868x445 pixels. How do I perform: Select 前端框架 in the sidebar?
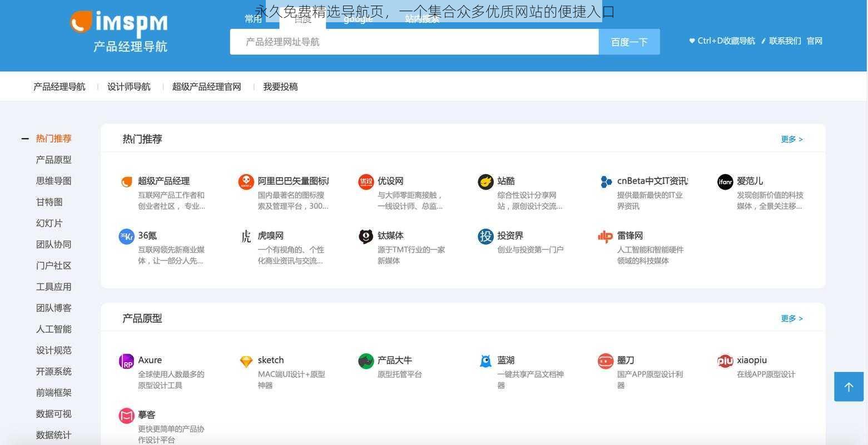[54, 393]
